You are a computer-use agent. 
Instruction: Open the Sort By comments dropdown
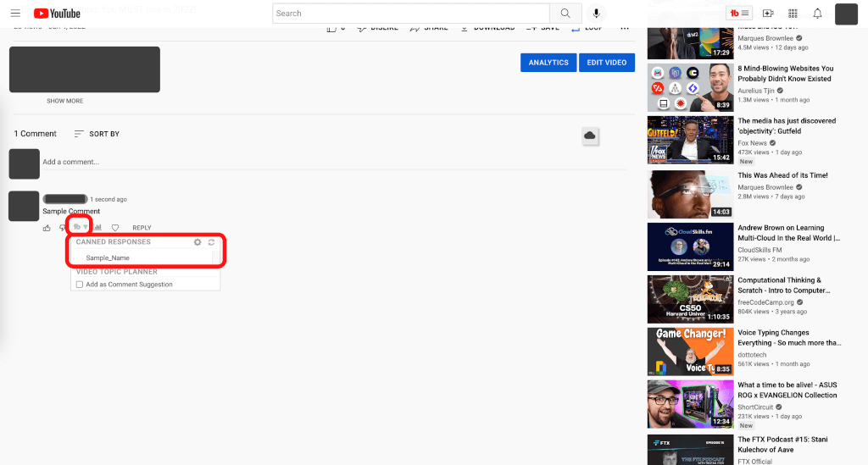click(x=97, y=134)
